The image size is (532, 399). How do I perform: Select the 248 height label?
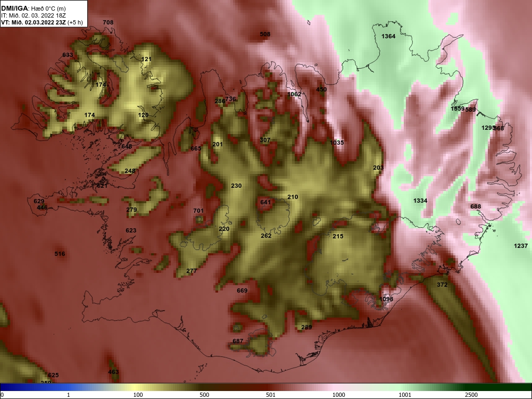click(130, 171)
